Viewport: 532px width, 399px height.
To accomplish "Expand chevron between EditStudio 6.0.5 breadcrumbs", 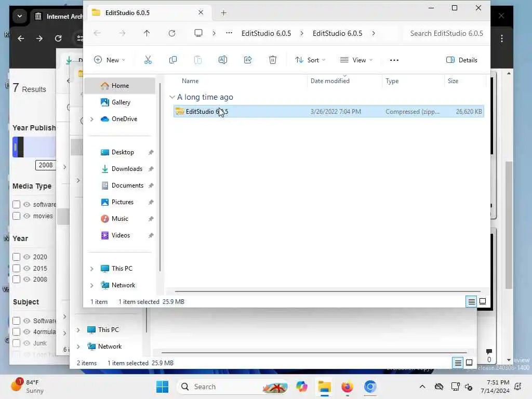I will 302,33.
